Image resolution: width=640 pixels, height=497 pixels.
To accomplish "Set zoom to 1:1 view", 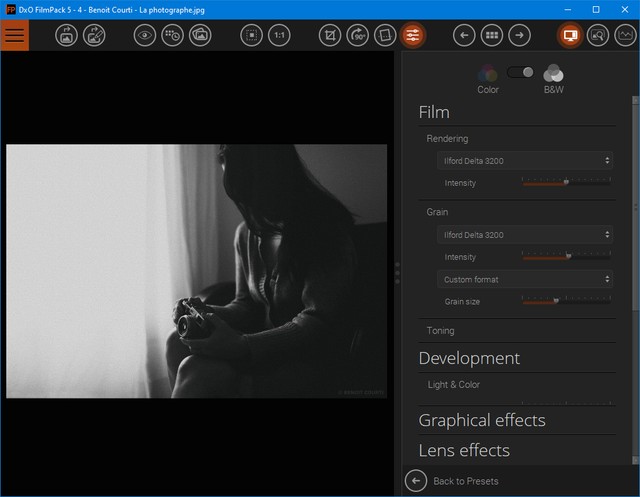I will tap(280, 35).
